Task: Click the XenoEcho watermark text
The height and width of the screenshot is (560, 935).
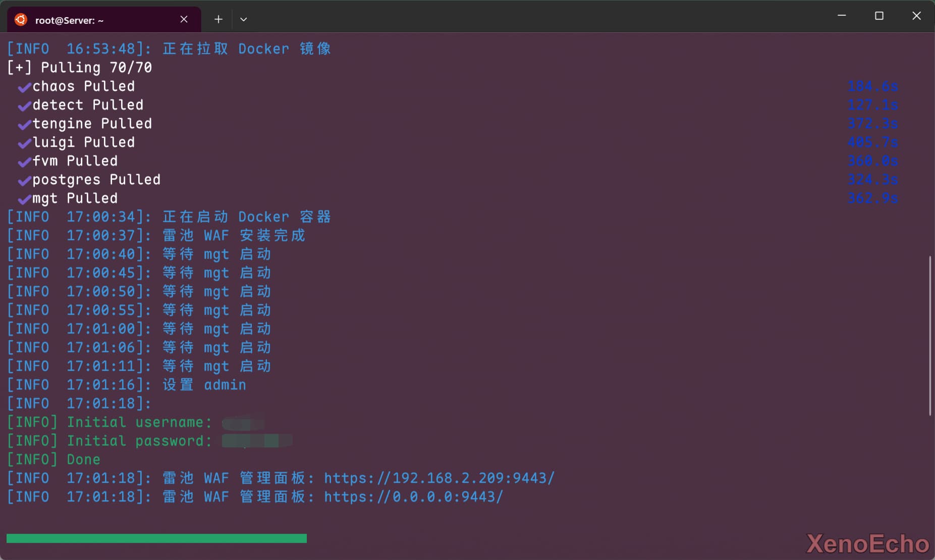Action: [x=867, y=544]
